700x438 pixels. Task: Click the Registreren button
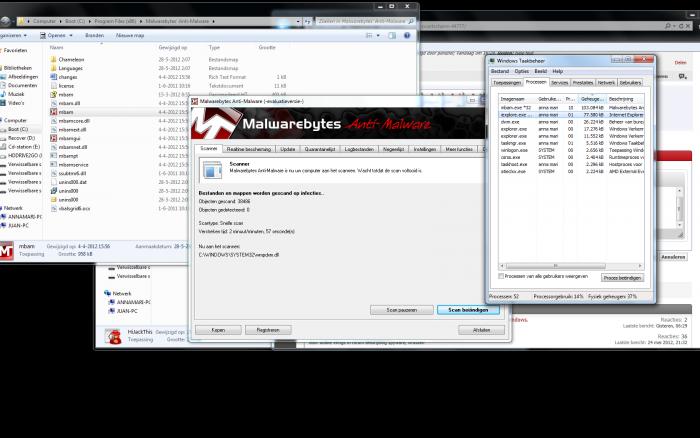click(x=268, y=330)
